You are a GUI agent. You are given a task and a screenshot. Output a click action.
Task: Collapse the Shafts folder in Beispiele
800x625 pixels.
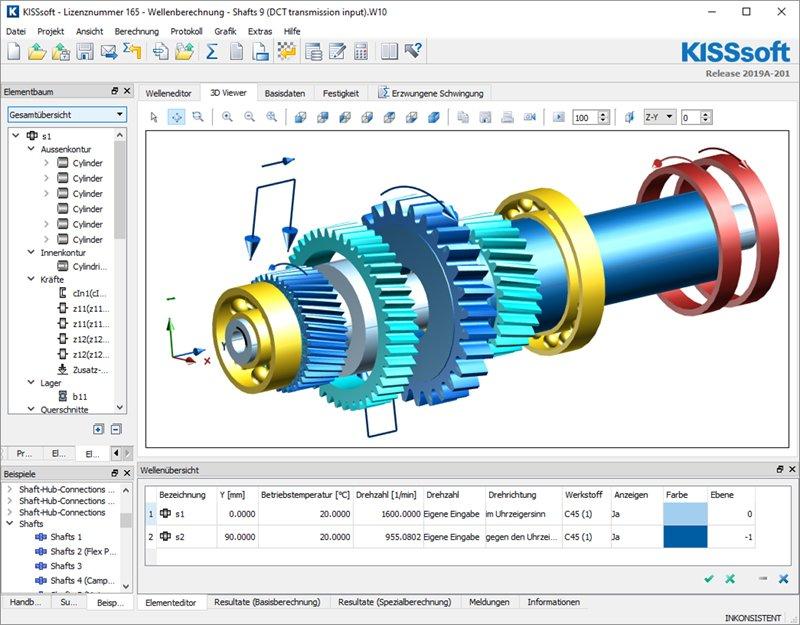(x=11, y=523)
